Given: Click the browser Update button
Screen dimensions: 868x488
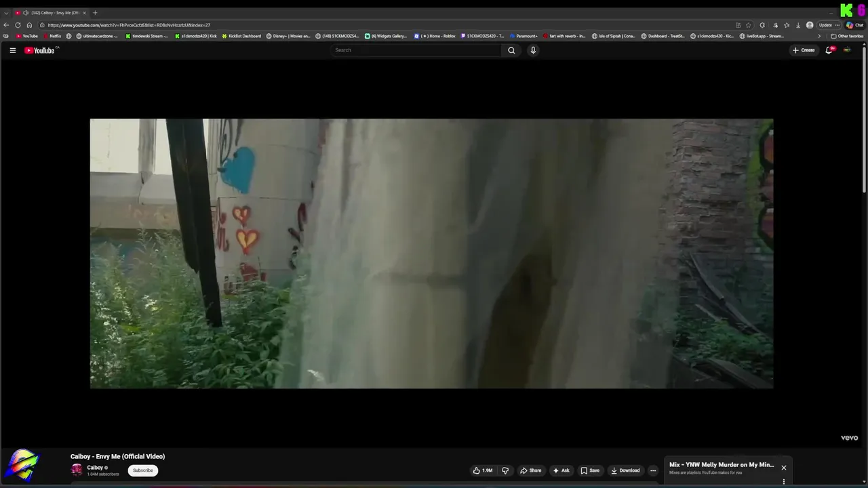Looking at the screenshot, I should tap(825, 25).
